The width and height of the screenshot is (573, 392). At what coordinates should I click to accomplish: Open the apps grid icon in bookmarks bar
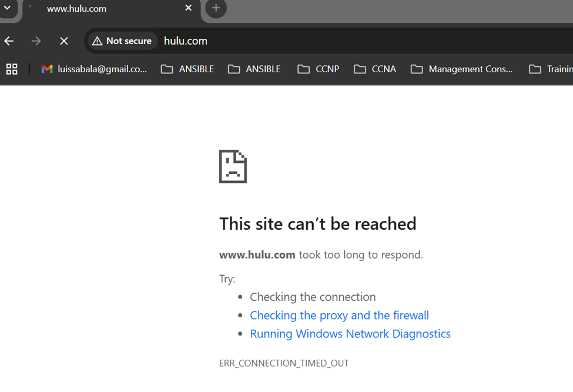point(12,69)
